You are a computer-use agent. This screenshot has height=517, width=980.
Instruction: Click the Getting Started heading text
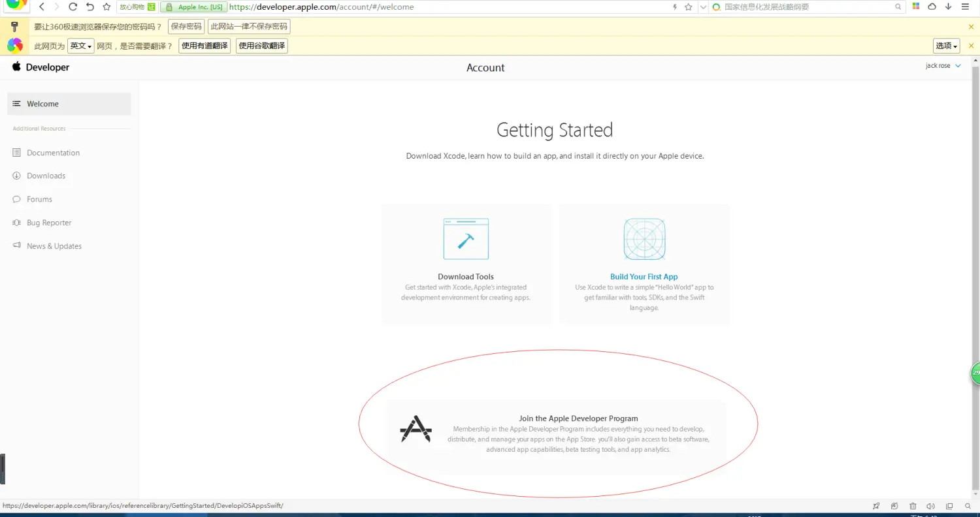[555, 130]
